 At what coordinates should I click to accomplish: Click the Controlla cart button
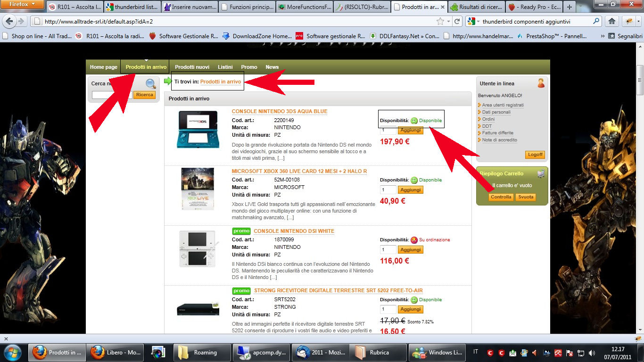tap(501, 197)
